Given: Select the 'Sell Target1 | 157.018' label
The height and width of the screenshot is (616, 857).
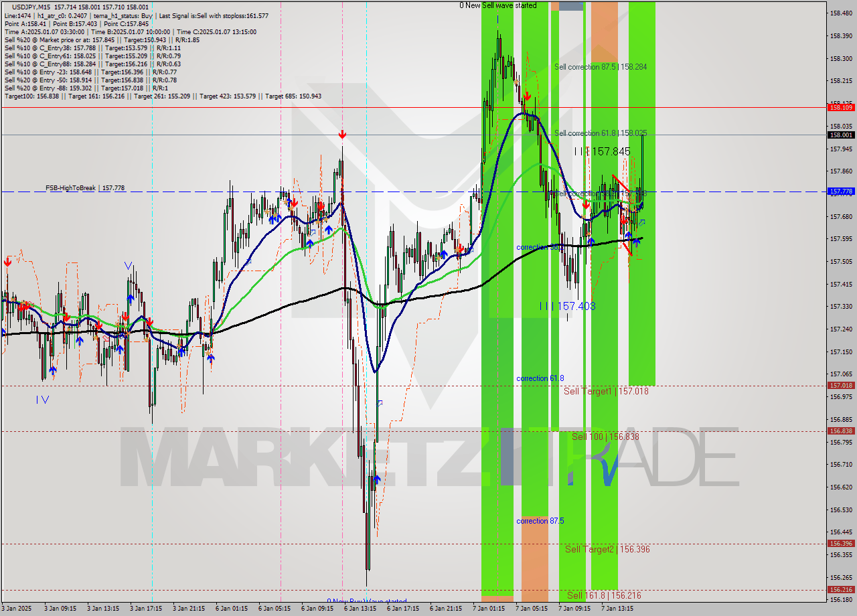Looking at the screenshot, I should pyautogui.click(x=606, y=391).
